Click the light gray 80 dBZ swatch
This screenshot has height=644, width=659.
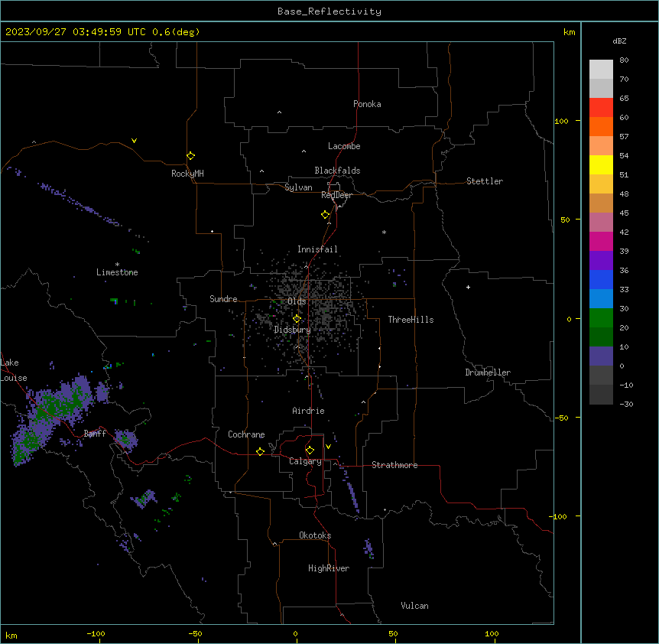[x=601, y=70]
